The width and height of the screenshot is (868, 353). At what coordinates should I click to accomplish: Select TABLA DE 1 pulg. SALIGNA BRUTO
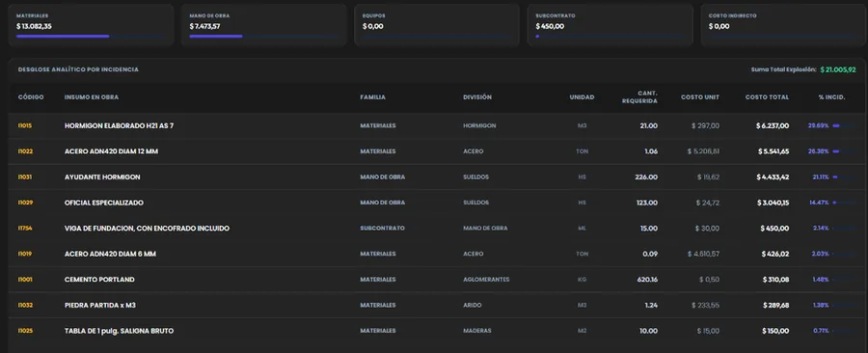pos(119,331)
